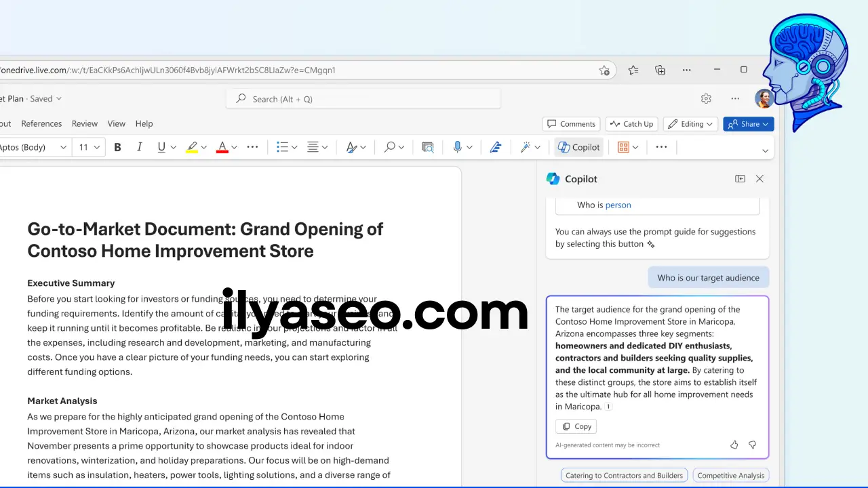Apply red font color
This screenshot has width=868, height=488.
coord(222,147)
